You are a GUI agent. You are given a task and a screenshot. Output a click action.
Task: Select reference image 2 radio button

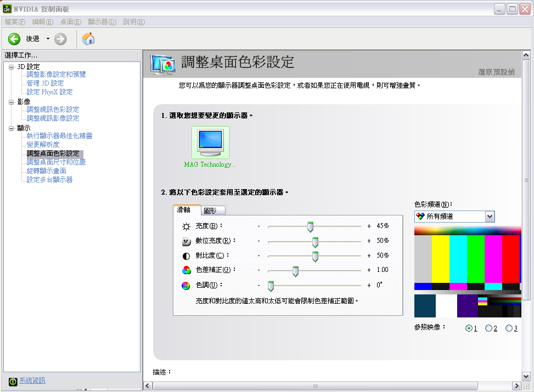[x=488, y=328]
